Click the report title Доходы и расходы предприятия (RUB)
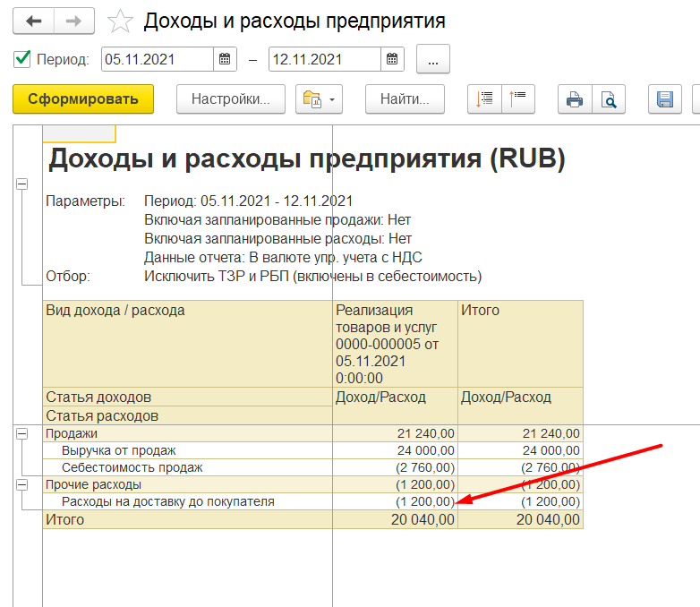Image resolution: width=700 pixels, height=607 pixels. pos(307,158)
